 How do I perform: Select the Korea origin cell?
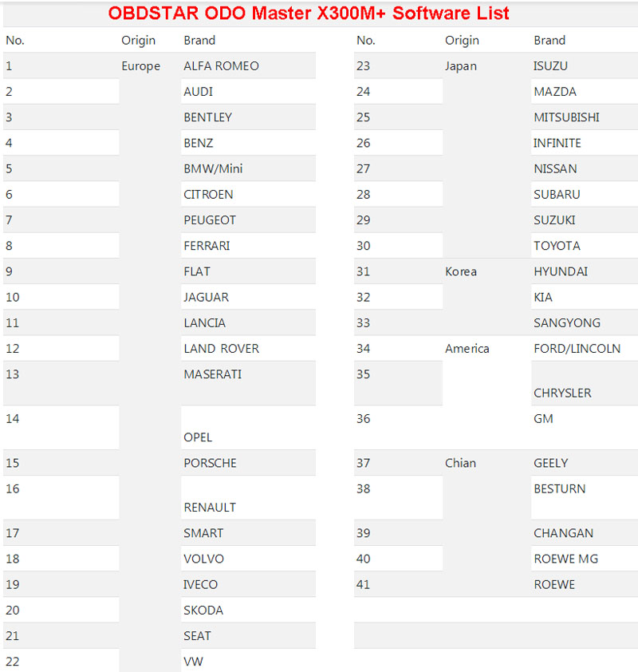pyautogui.click(x=461, y=271)
